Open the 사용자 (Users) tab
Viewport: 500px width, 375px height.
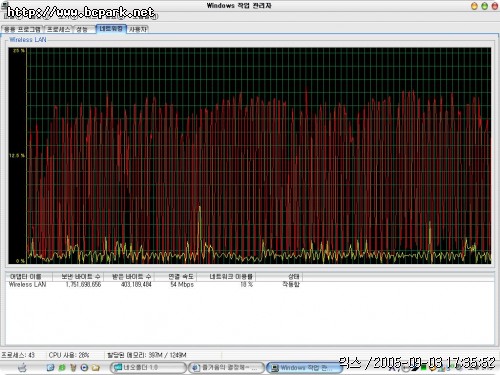[138, 29]
